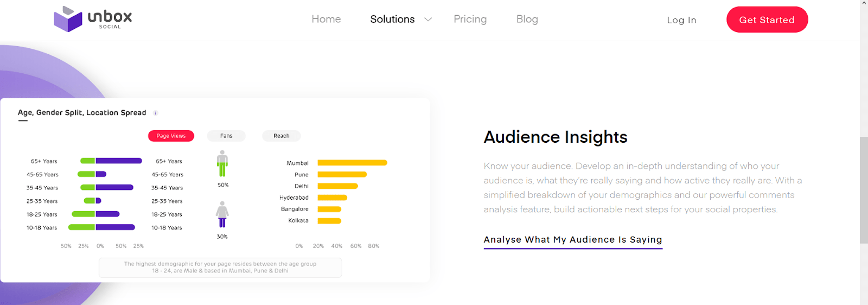
Task: Click the 50% label under male icon
Action: pos(223,185)
